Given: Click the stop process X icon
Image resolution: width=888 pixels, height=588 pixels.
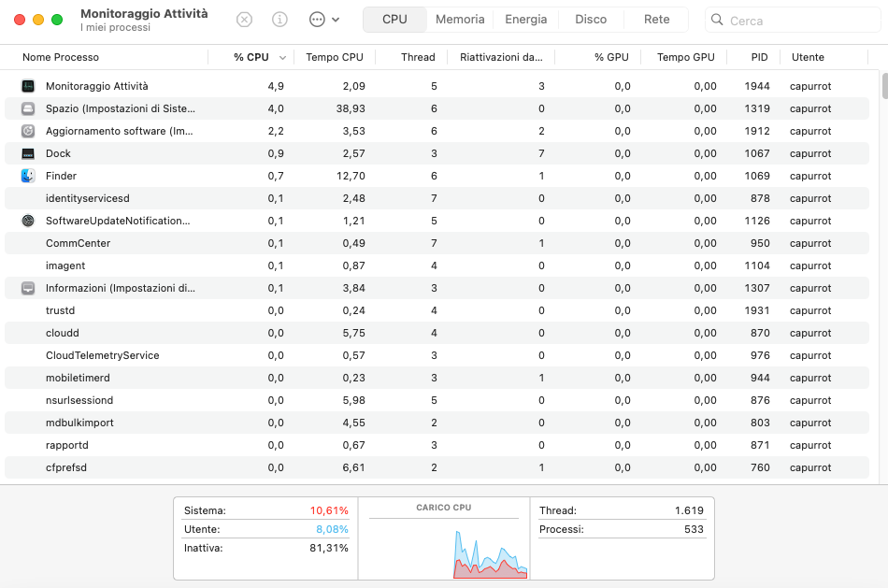Looking at the screenshot, I should pos(244,20).
